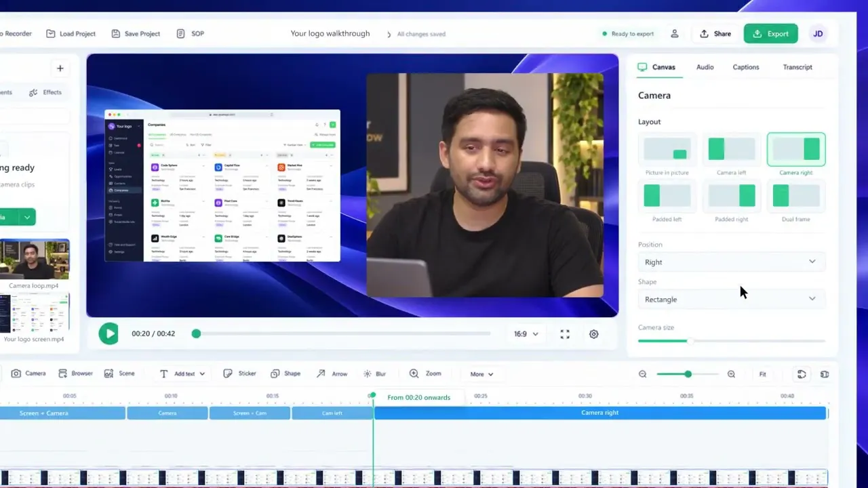Switch to the Audio tab
Viewport: 868px width, 488px height.
(705, 67)
